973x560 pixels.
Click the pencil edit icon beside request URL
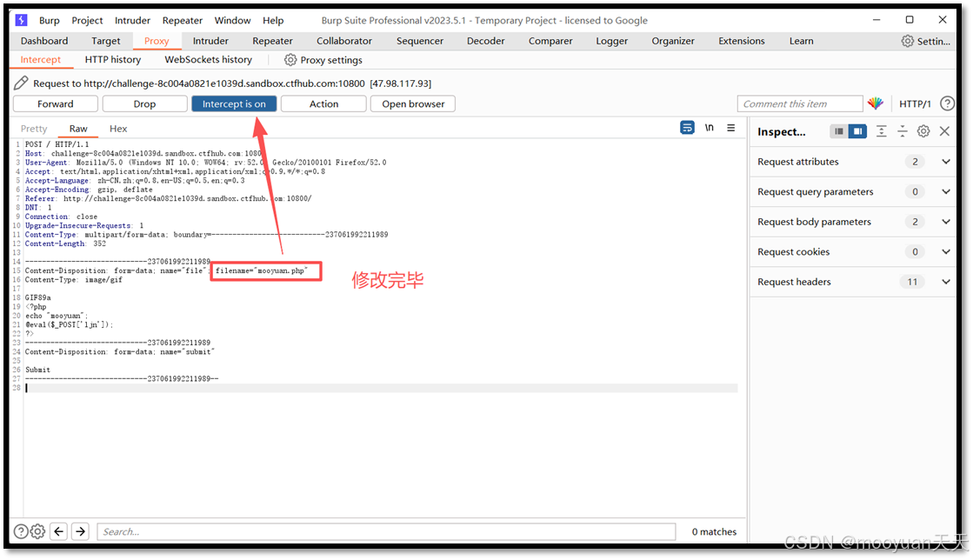[21, 83]
